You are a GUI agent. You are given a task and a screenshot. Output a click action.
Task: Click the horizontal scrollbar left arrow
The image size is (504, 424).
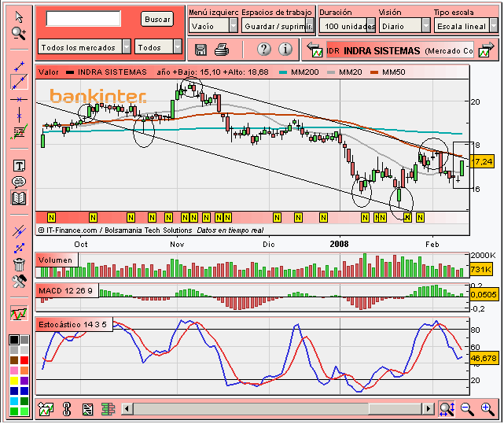click(x=127, y=409)
